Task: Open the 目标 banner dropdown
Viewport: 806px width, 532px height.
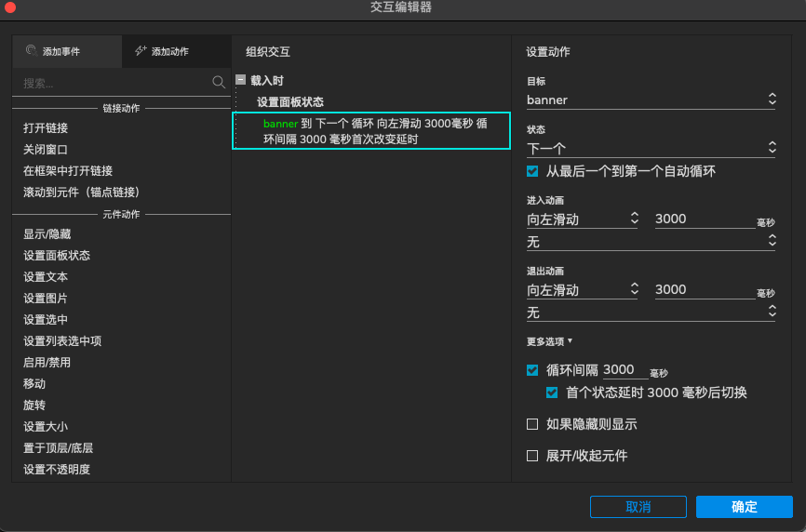Action: click(651, 100)
